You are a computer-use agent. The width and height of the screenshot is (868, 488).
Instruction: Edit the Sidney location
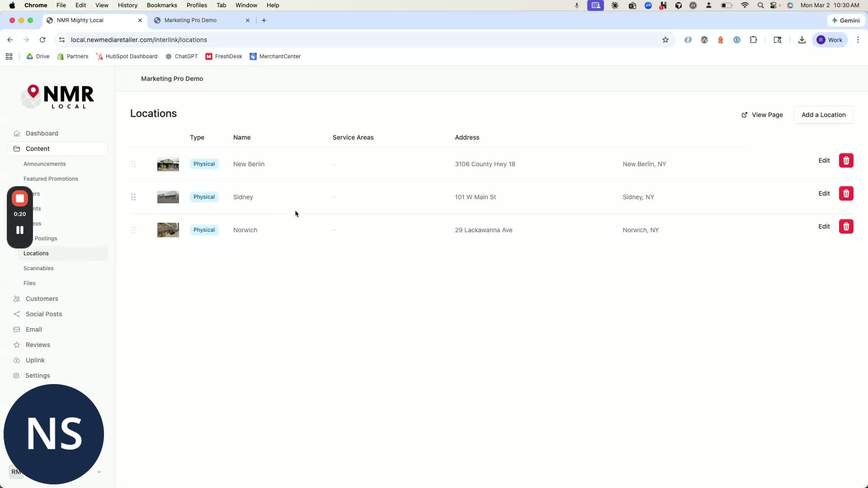pyautogui.click(x=824, y=193)
